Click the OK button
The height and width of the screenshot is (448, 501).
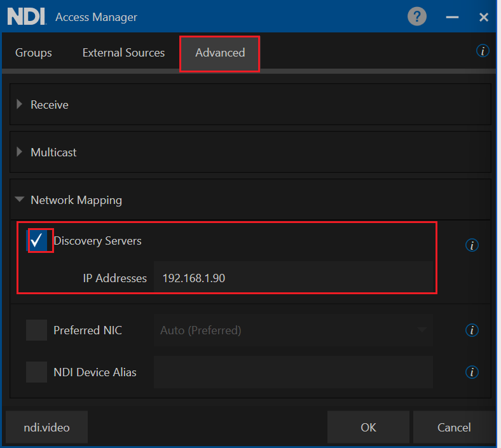[x=368, y=427]
